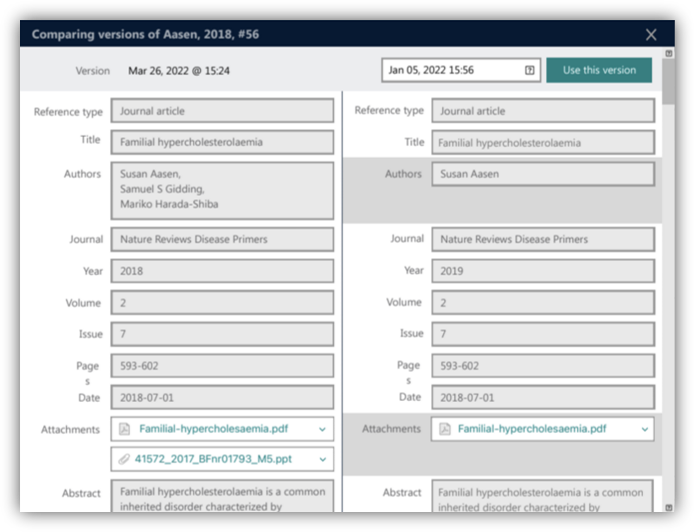Click the Use this version button

[599, 70]
